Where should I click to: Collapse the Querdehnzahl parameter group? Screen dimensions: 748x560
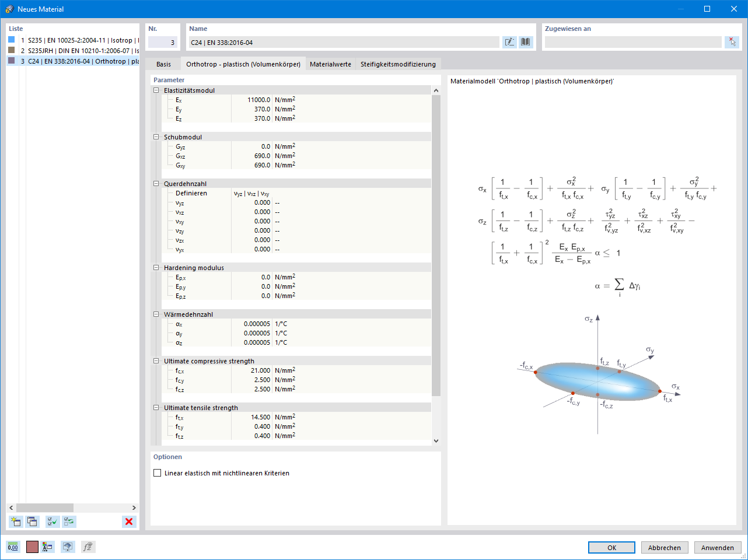coord(156,184)
